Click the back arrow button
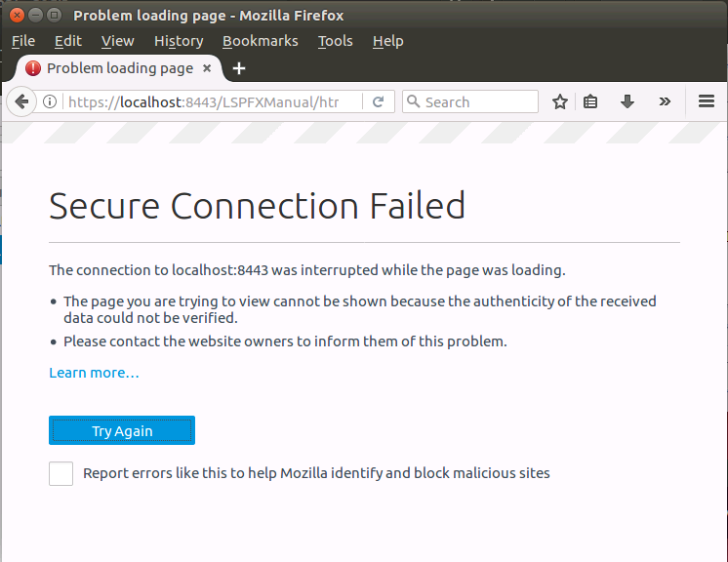 click(21, 101)
